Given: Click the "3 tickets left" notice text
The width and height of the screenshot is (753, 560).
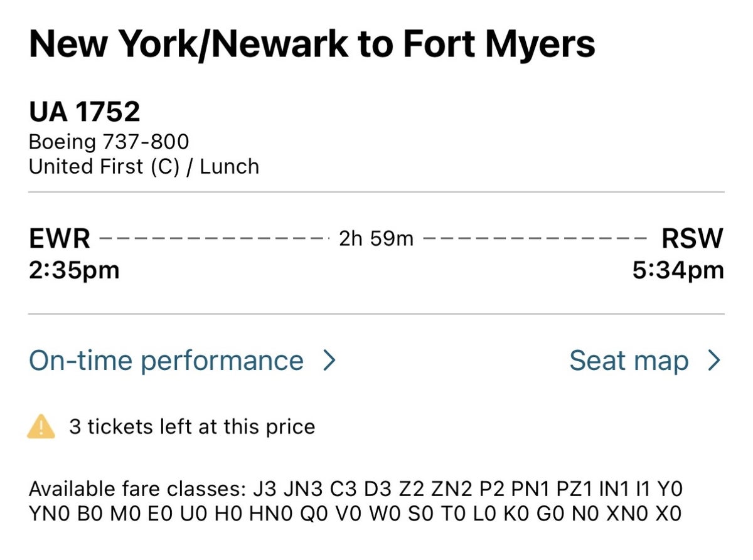Looking at the screenshot, I should tap(192, 427).
